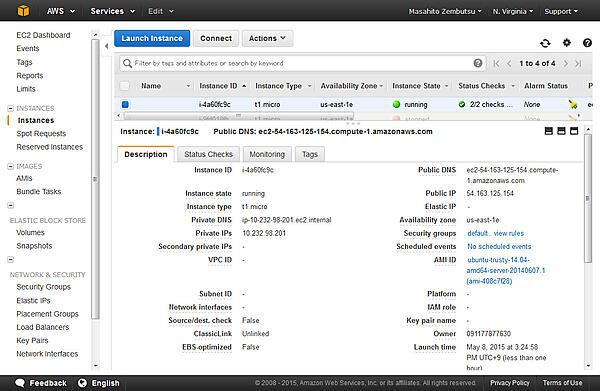This screenshot has width=600, height=391.
Task: Click the search magnifier icon
Action: pyautogui.click(x=127, y=63)
